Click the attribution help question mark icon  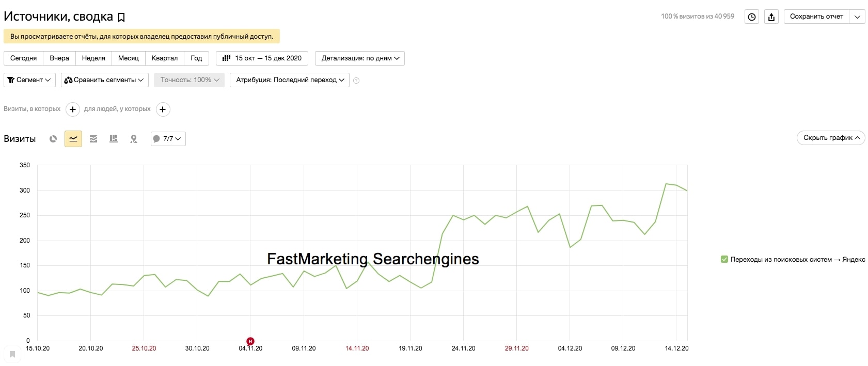click(x=356, y=81)
